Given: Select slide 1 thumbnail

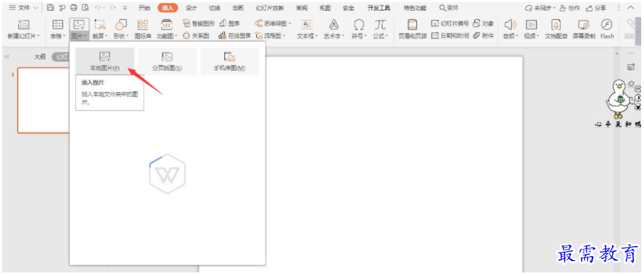Looking at the screenshot, I should pyautogui.click(x=43, y=101).
